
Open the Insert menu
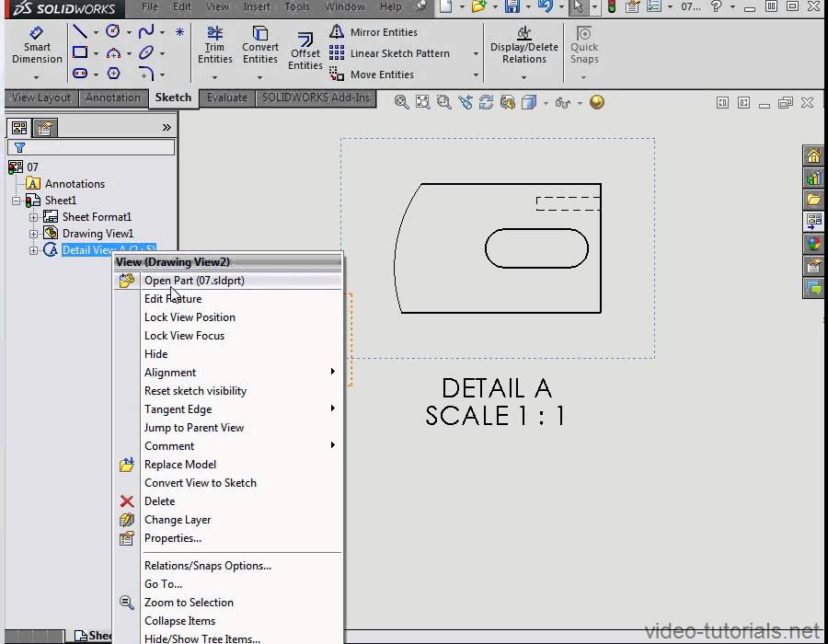pos(257,6)
